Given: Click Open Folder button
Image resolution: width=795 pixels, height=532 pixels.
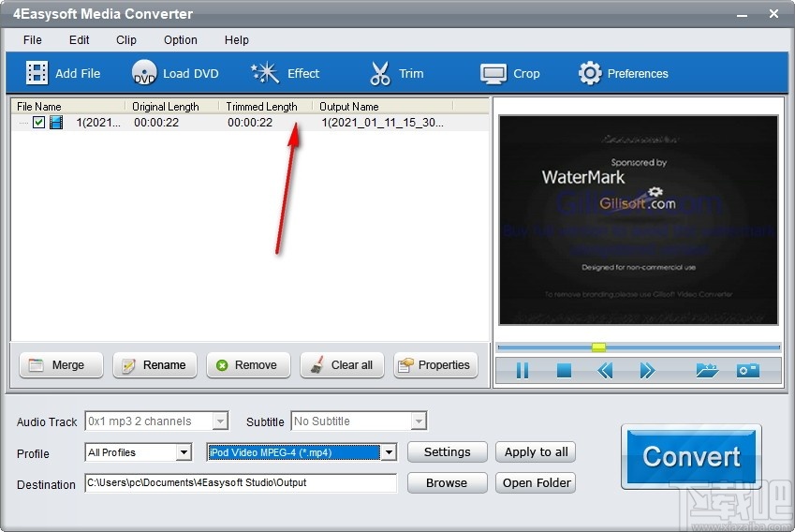Looking at the screenshot, I should point(536,482).
